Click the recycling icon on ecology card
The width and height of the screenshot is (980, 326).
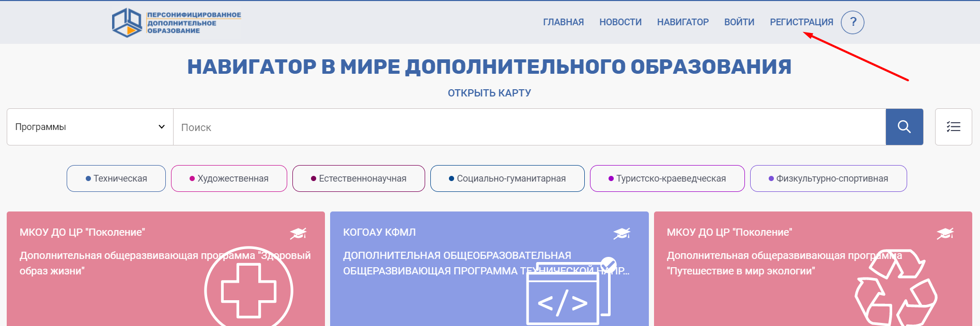(896, 289)
